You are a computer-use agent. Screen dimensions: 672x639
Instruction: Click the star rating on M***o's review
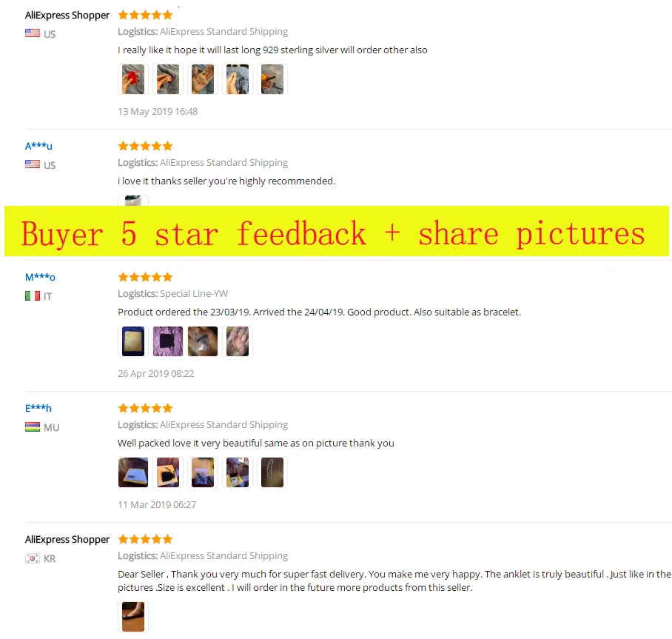(145, 277)
